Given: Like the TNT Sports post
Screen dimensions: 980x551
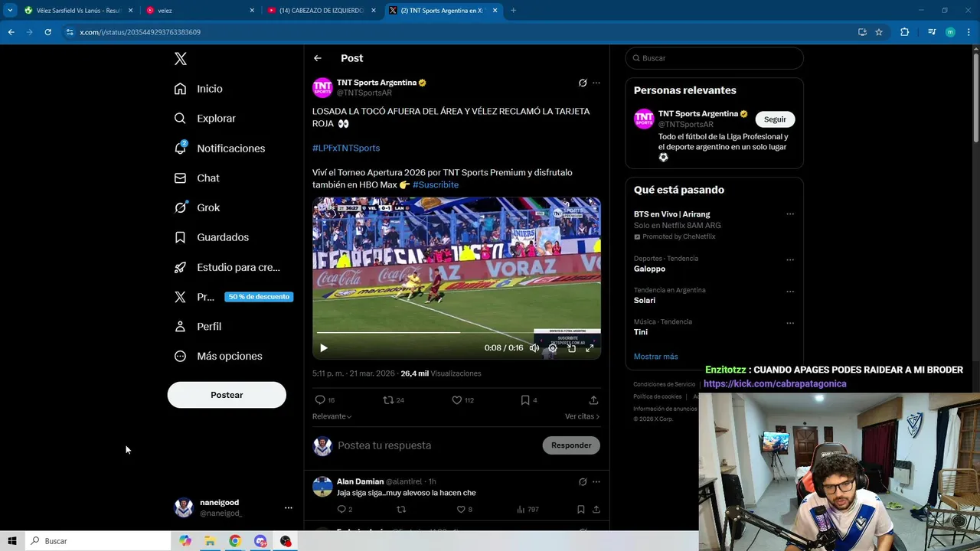Looking at the screenshot, I should [x=462, y=400].
